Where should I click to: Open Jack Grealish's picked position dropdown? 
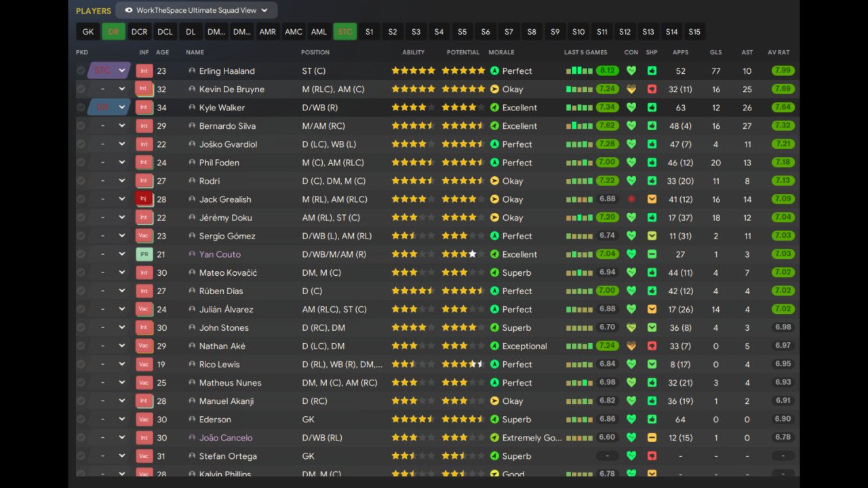[109, 199]
